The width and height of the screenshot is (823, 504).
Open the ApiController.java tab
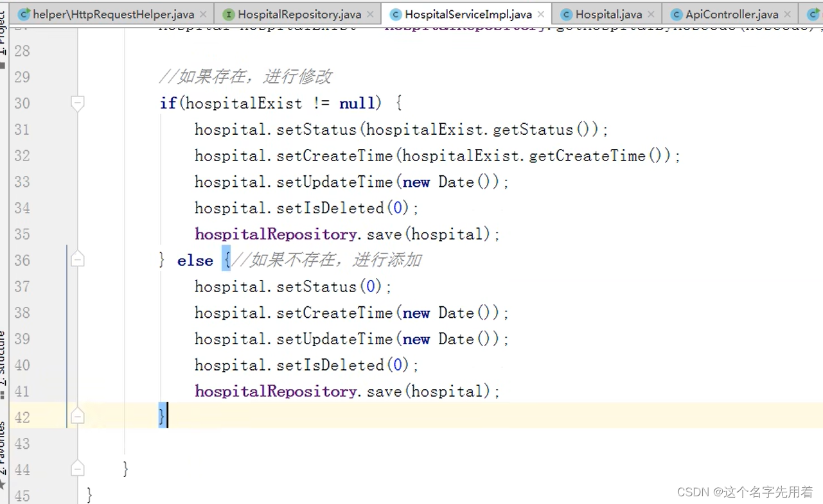point(730,14)
